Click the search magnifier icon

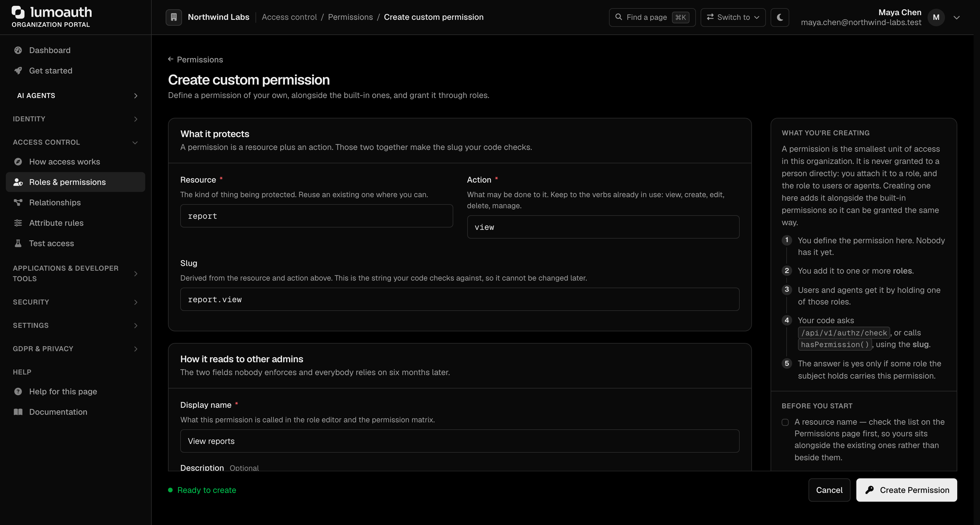pyautogui.click(x=619, y=17)
